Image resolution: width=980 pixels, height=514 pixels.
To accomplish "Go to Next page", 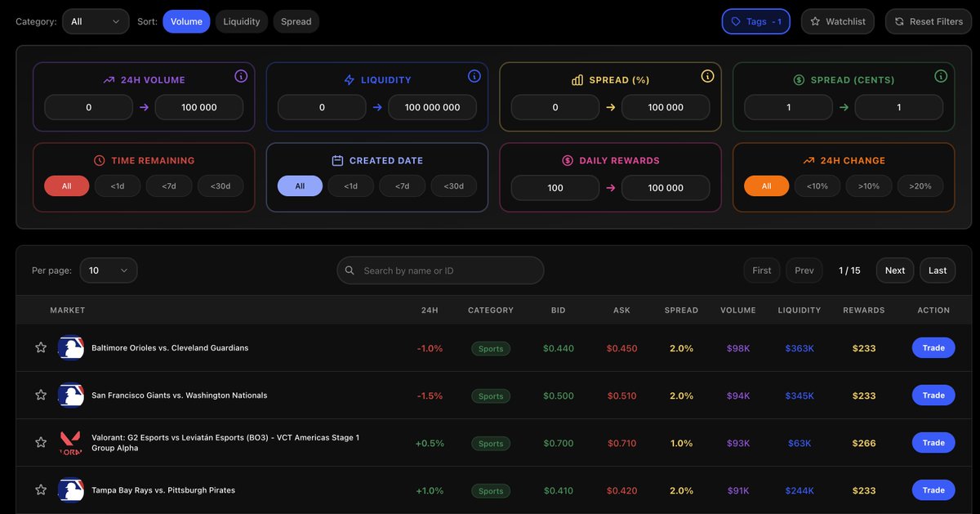I will (x=895, y=270).
